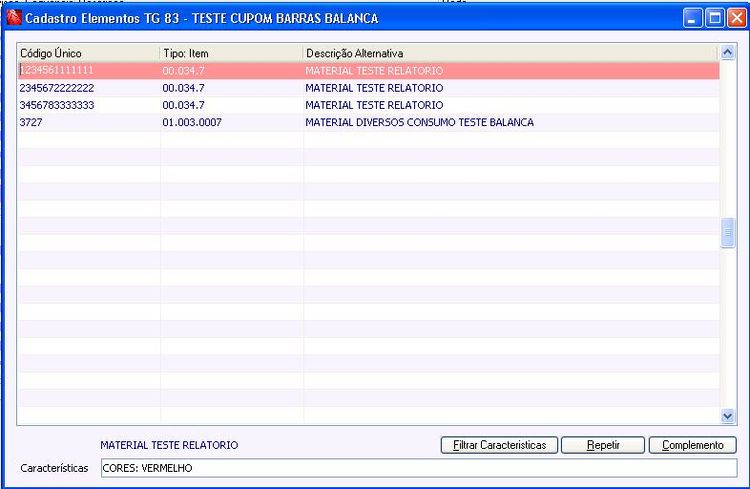
Task: Click the MATERIAL TESTE RELATORIO label below list
Action: (x=169, y=445)
